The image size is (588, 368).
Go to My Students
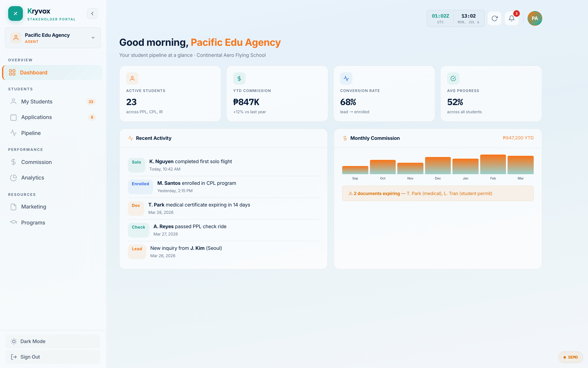(x=52, y=101)
